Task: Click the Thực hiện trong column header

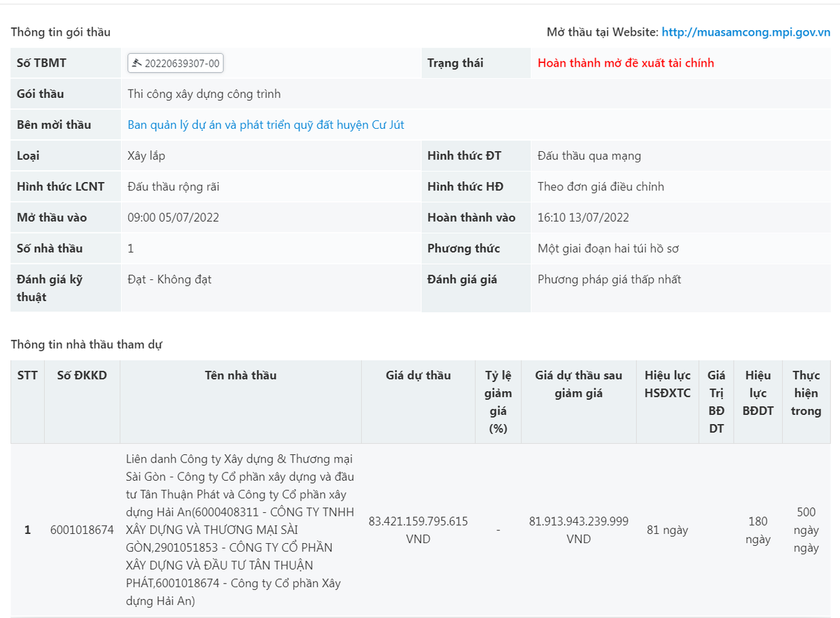Action: coord(806,393)
